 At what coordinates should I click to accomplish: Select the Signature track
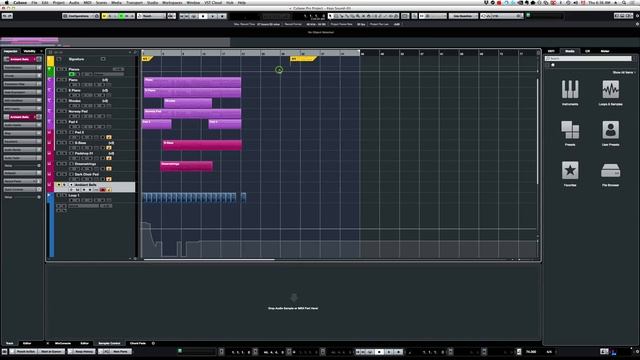tap(76, 59)
